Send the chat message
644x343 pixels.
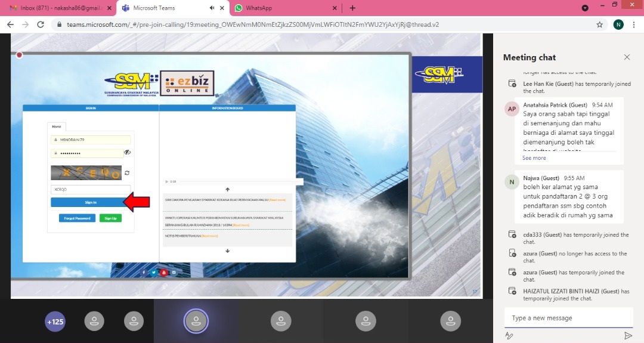coord(627,336)
